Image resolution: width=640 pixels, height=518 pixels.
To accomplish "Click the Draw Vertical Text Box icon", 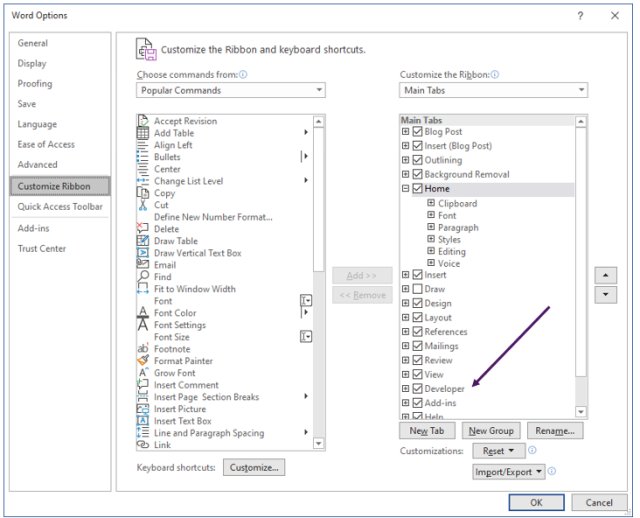I will click(143, 253).
